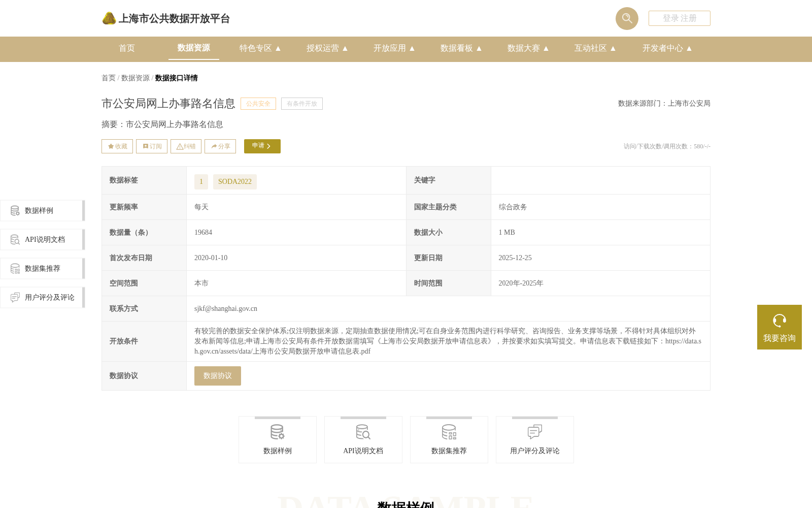Screen dimensions: 812x508
Task: Click the contact email sjkf@shanghai.gov.cn
Action: [226, 309]
